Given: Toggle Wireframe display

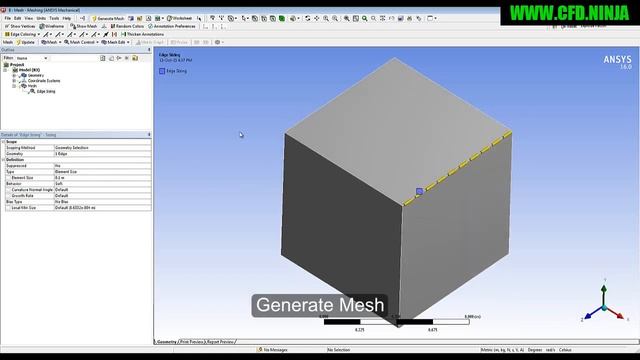Looking at the screenshot, I should pos(52,26).
